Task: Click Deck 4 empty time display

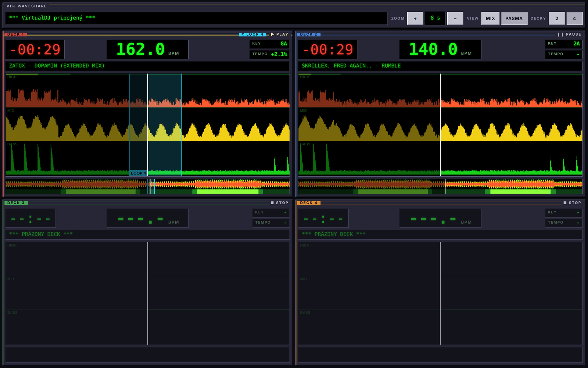Action: (323, 218)
